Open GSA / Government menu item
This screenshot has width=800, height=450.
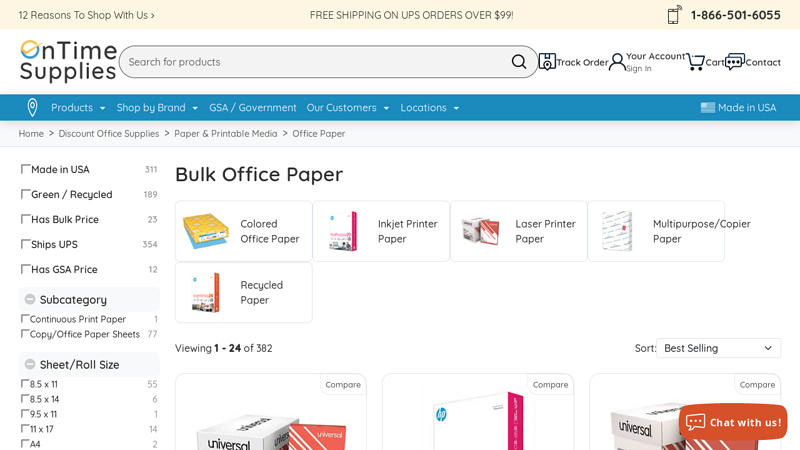click(253, 108)
